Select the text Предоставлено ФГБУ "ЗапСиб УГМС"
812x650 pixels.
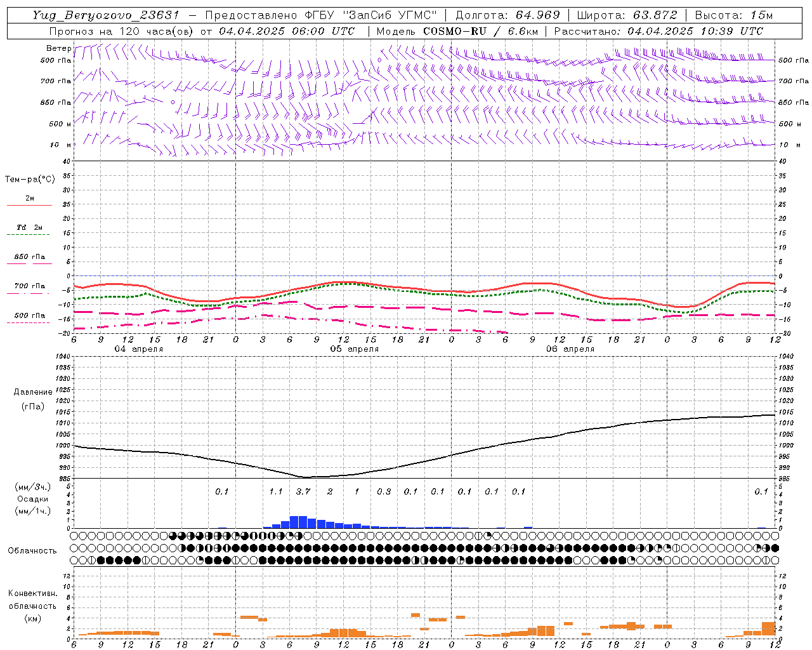pyautogui.click(x=322, y=15)
